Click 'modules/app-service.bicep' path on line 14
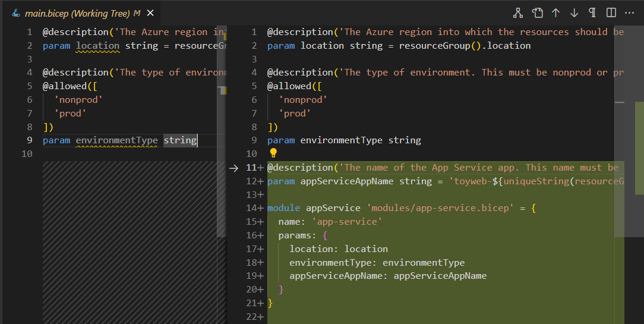The width and height of the screenshot is (644, 324). 440,208
